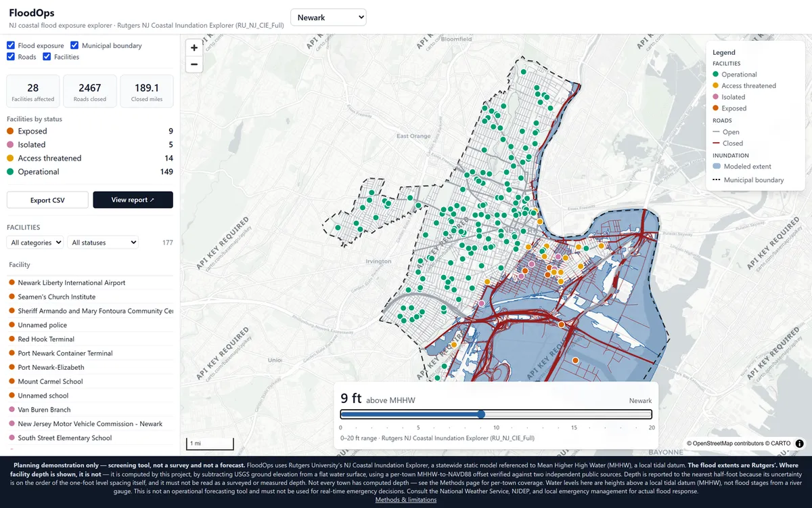Click the Access threatened legend dot

point(716,86)
